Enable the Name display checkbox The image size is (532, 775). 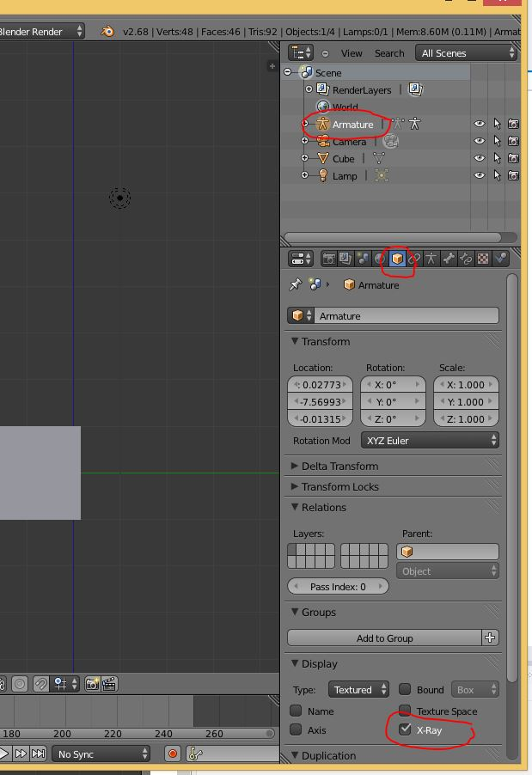click(296, 711)
